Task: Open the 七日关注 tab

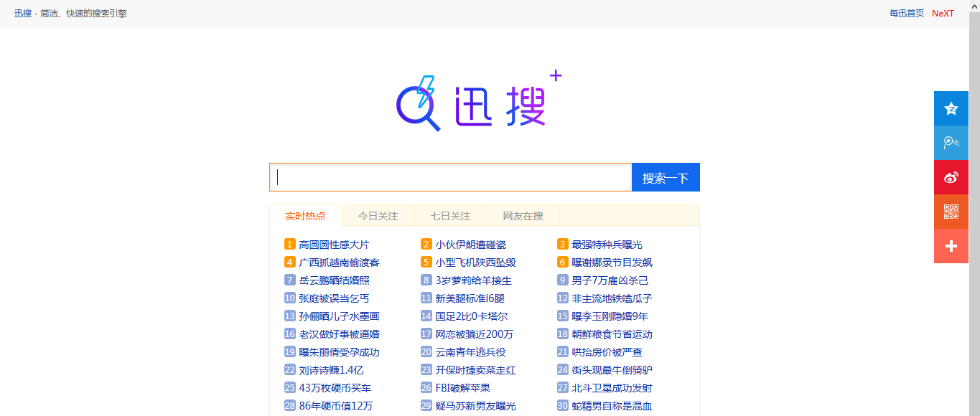Action: (x=450, y=215)
